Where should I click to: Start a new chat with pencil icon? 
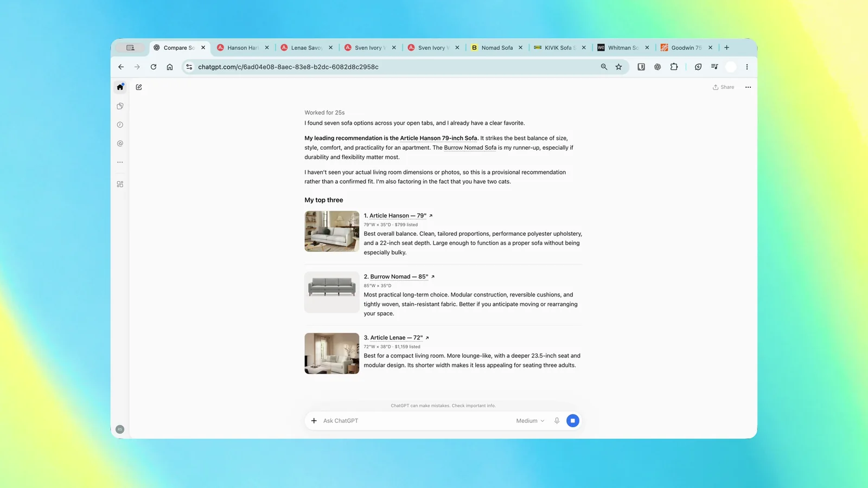click(x=139, y=87)
